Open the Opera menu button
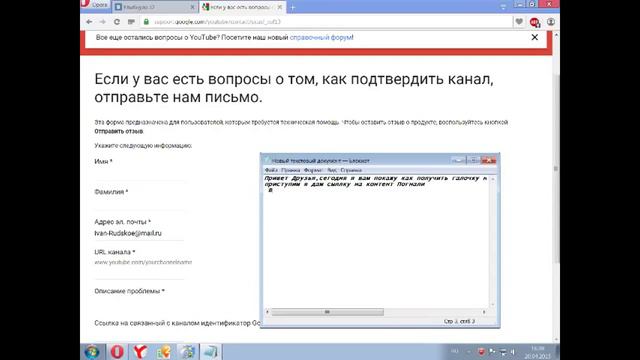640x360 pixels. [95, 5]
